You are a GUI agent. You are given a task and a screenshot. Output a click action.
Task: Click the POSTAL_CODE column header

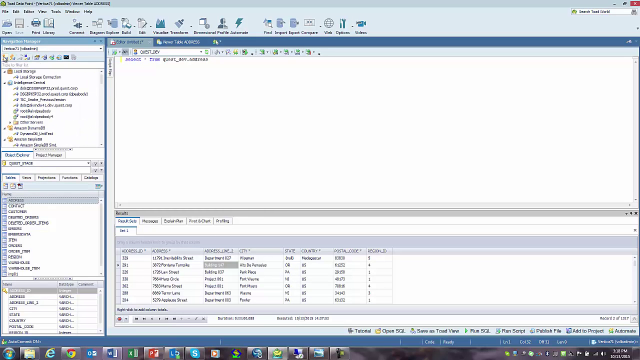click(x=349, y=251)
